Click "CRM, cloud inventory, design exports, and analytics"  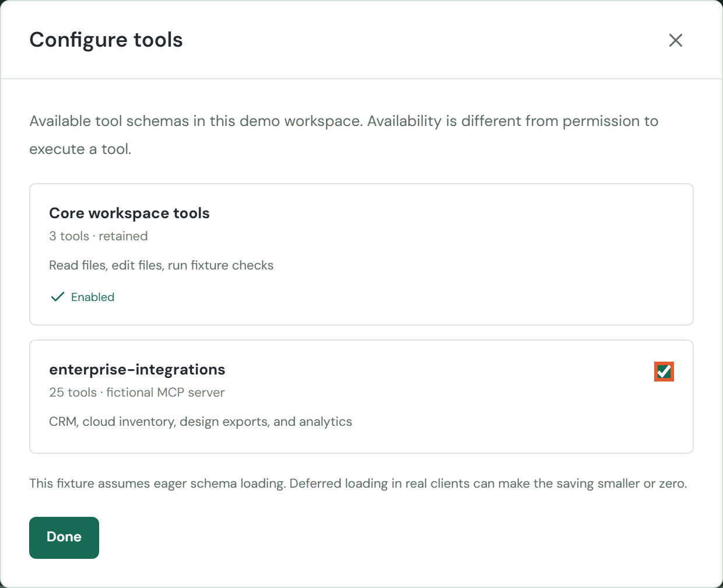pyautogui.click(x=201, y=422)
